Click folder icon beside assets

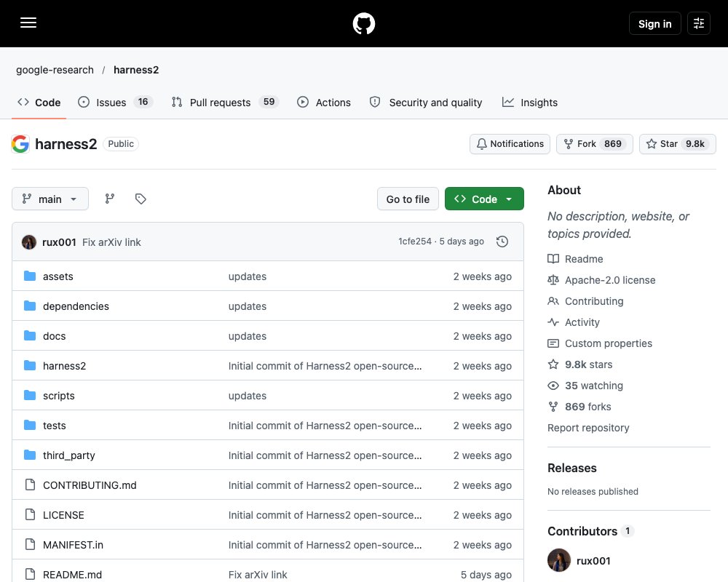(x=30, y=276)
